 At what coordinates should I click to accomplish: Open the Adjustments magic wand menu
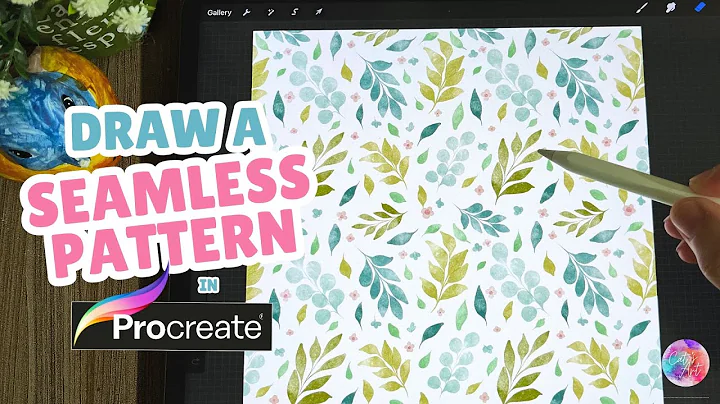(270, 12)
